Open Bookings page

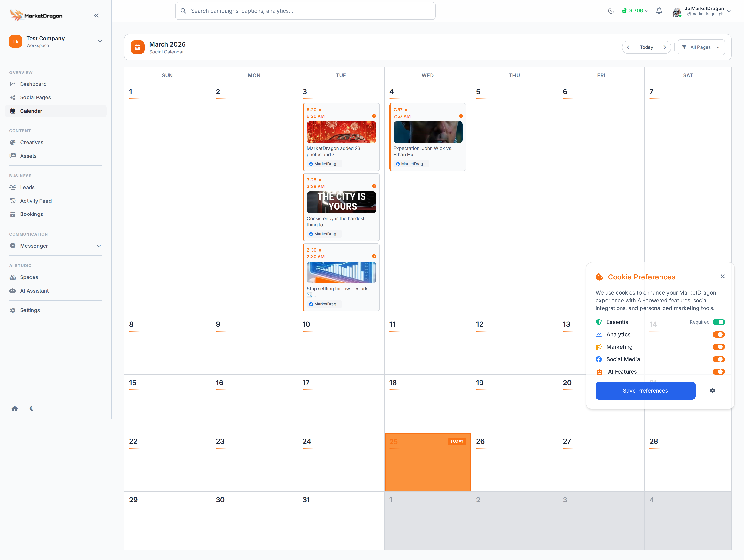coord(55,214)
